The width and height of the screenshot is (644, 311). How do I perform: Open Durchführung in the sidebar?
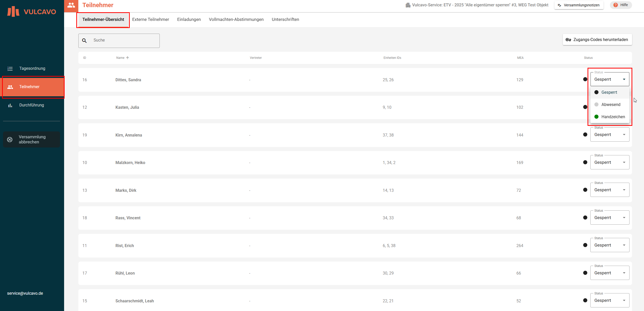pyautogui.click(x=32, y=105)
